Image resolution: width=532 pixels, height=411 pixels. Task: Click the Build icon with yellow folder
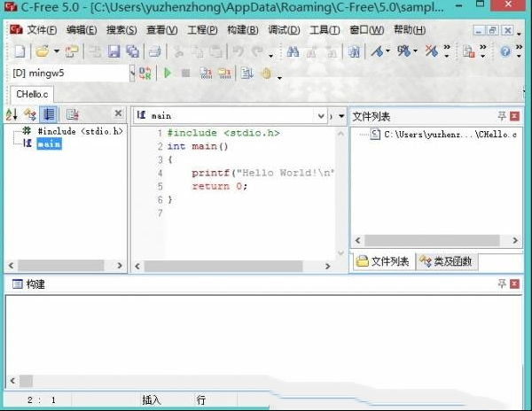[x=224, y=73]
